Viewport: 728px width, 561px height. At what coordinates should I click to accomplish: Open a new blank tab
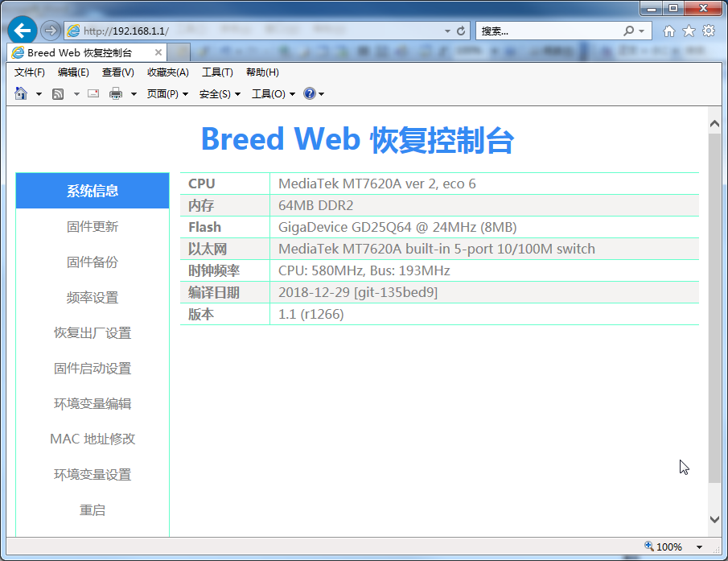(x=179, y=52)
